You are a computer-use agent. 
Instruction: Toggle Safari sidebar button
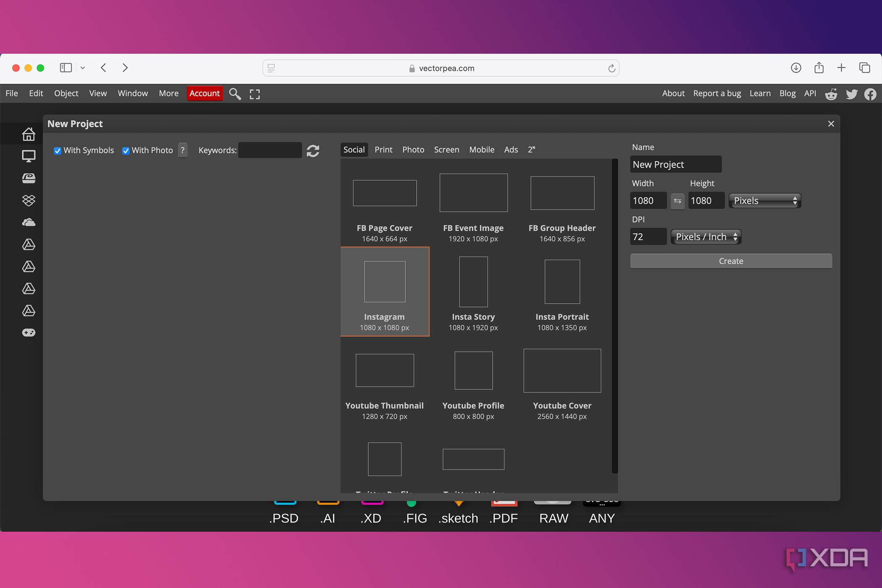pyautogui.click(x=66, y=68)
